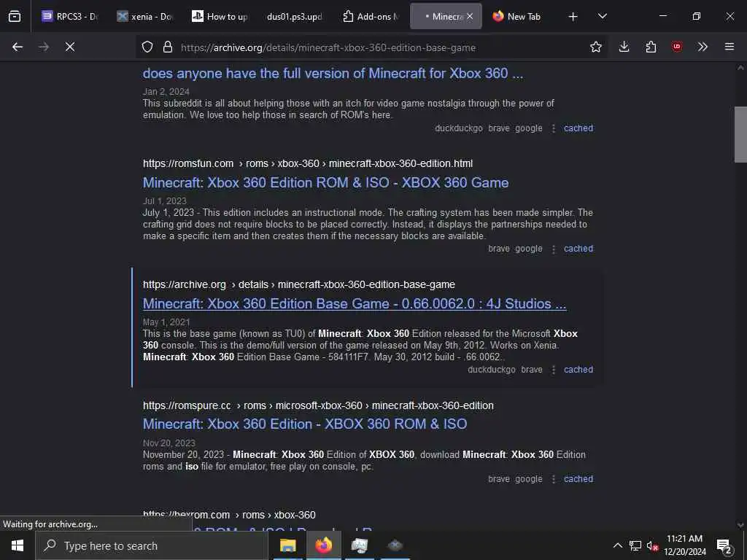Image resolution: width=747 pixels, height=560 pixels.
Task: View site security lock info
Action: [167, 47]
